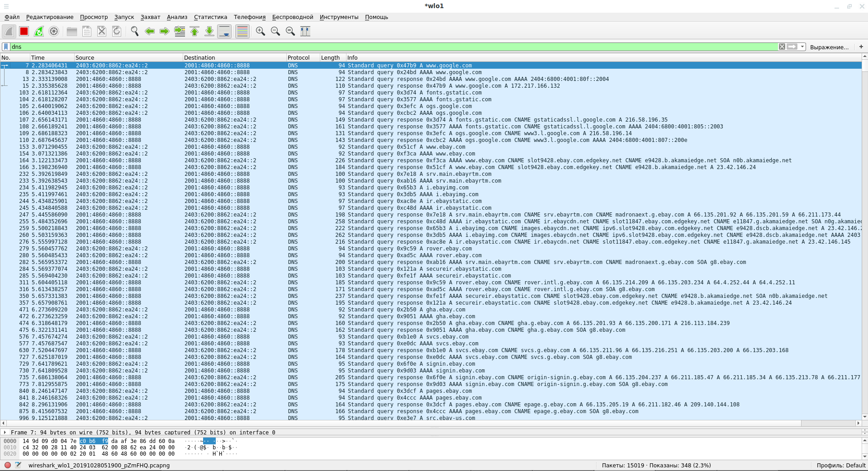Screen dimensions: 868x471
Task: Expand the Frame 7 details tree
Action: 5,433
